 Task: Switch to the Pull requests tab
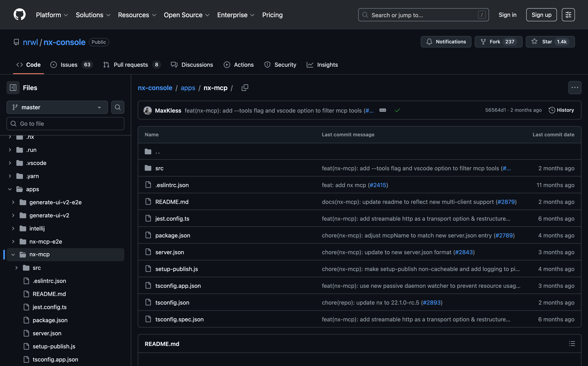pyautogui.click(x=131, y=65)
